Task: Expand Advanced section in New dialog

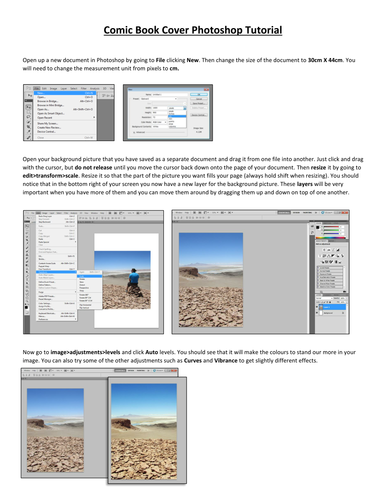Action: [134, 132]
